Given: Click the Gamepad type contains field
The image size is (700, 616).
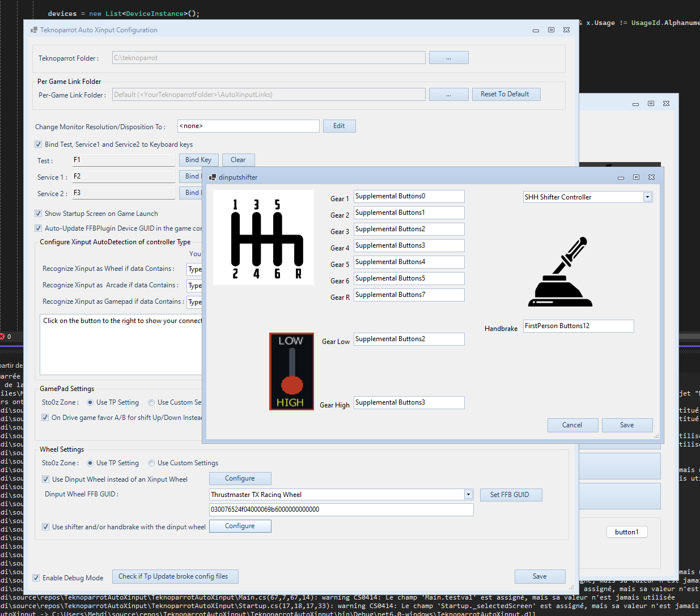Looking at the screenshot, I should click(194, 302).
